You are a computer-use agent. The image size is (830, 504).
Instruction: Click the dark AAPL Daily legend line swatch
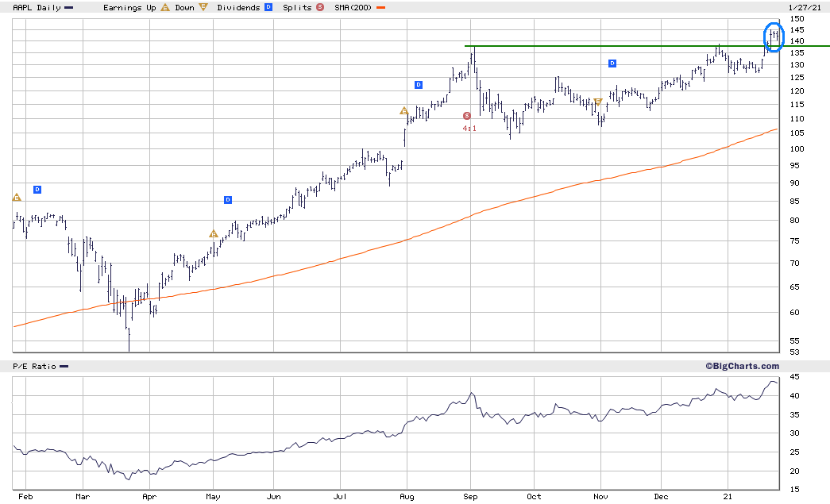pyautogui.click(x=68, y=8)
